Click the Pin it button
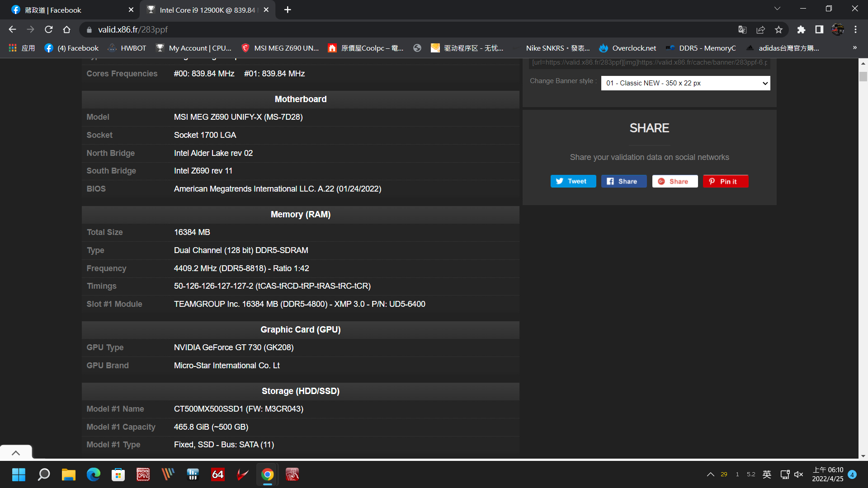 tap(725, 181)
